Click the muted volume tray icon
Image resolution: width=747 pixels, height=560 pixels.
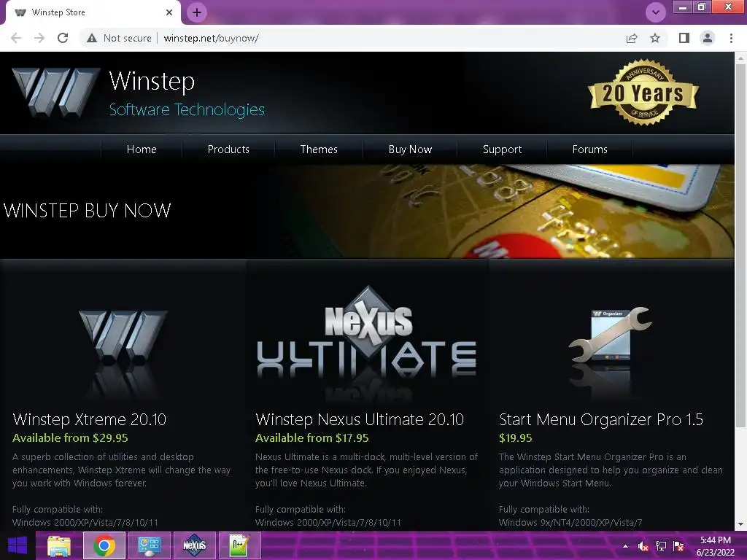point(643,546)
